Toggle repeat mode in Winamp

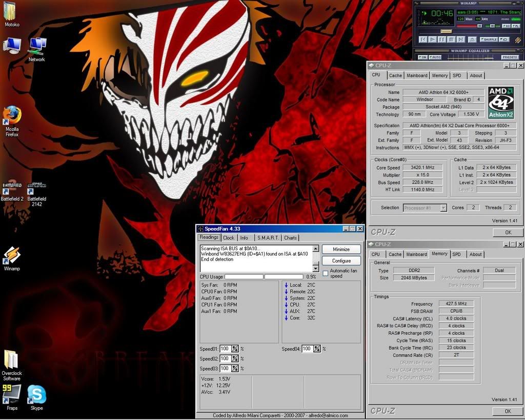tap(504, 39)
